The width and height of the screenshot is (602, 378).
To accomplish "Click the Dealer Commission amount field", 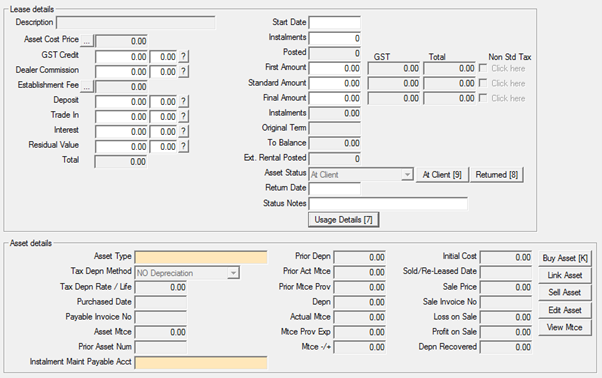I will (121, 72).
